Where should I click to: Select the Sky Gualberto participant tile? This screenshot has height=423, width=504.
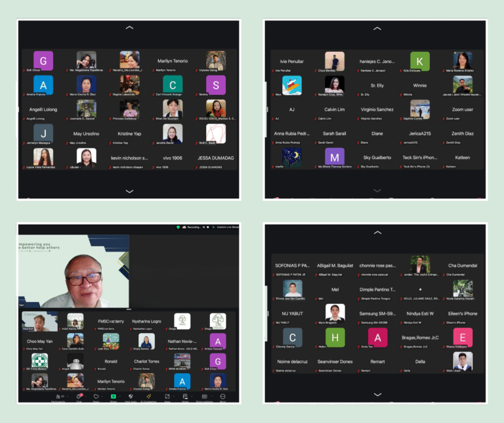[377, 158]
